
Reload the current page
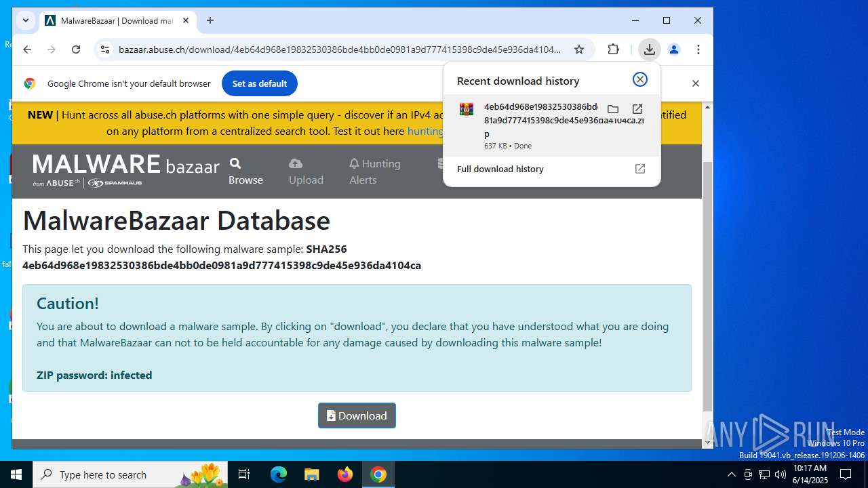coord(76,49)
